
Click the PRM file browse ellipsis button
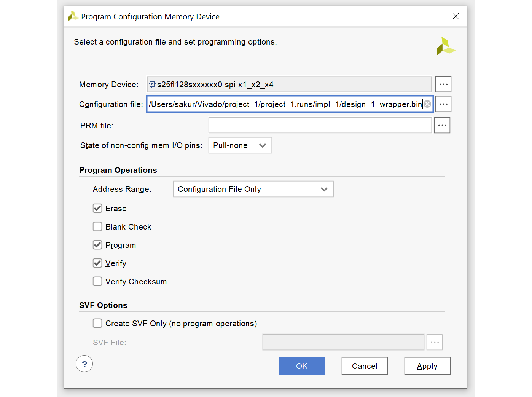coord(442,125)
